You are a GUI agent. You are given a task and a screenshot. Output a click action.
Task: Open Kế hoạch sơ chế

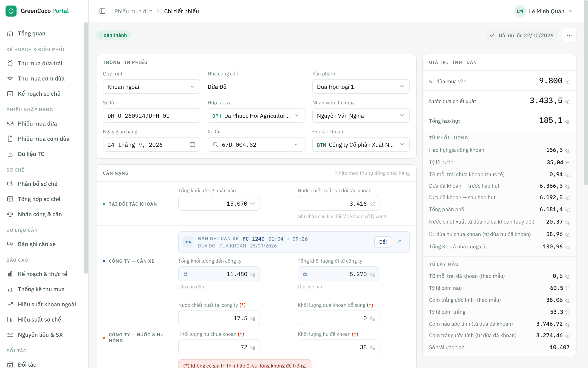point(42,94)
